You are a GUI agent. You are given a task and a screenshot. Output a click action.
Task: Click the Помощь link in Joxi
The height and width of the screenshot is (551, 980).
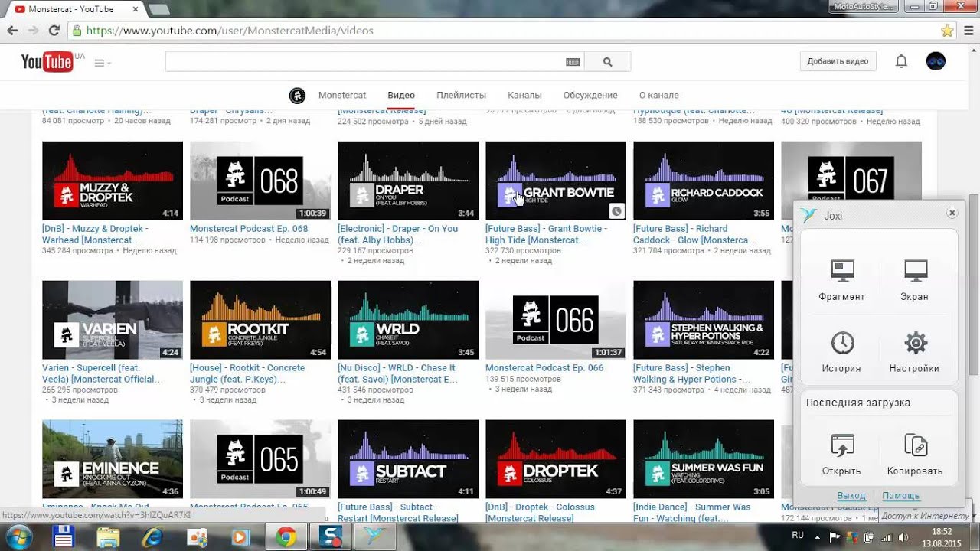pos(901,496)
